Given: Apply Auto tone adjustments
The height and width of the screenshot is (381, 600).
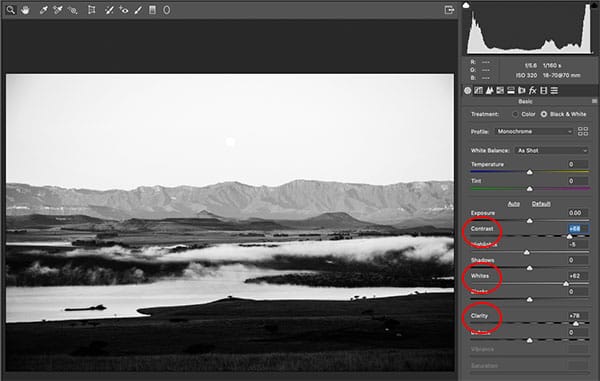Looking at the screenshot, I should coord(514,204).
